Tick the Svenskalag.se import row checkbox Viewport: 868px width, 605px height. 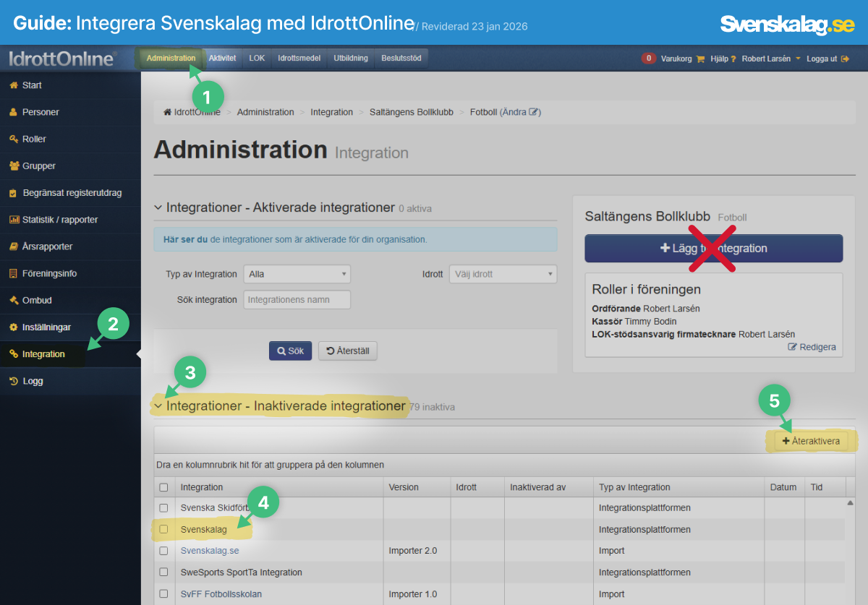163,551
